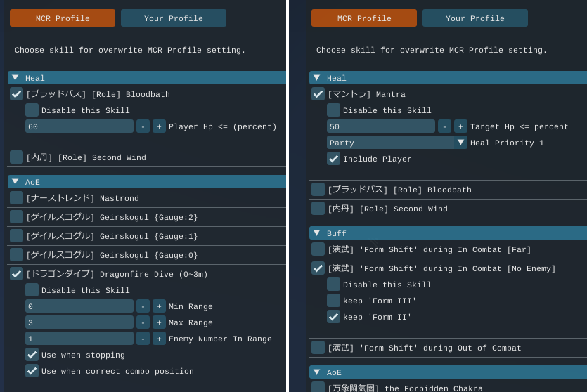Screen dimensions: 587x392
Task: Click the Player Hp value field showing 60
Action: 79,126
